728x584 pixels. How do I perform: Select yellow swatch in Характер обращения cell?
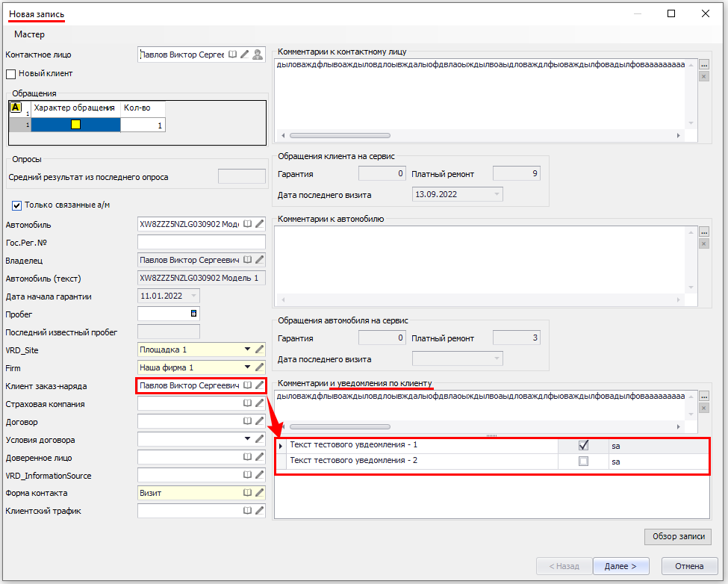click(75, 125)
